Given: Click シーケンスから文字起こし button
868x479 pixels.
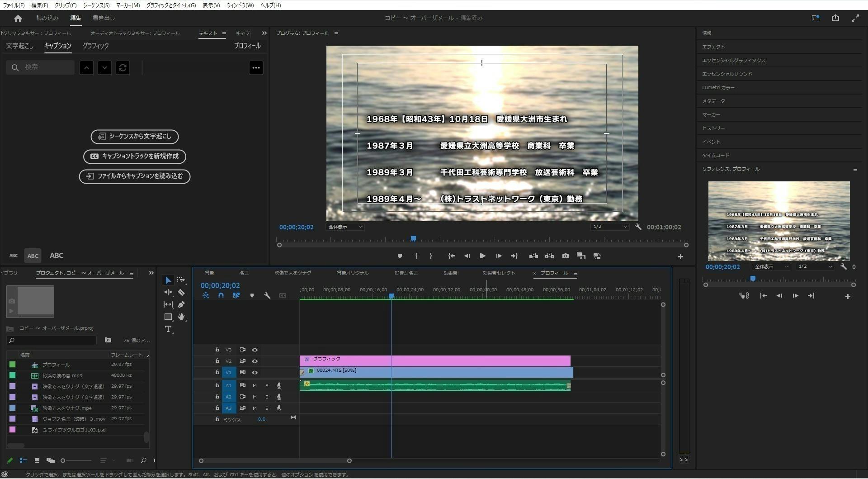Looking at the screenshot, I should coord(135,136).
